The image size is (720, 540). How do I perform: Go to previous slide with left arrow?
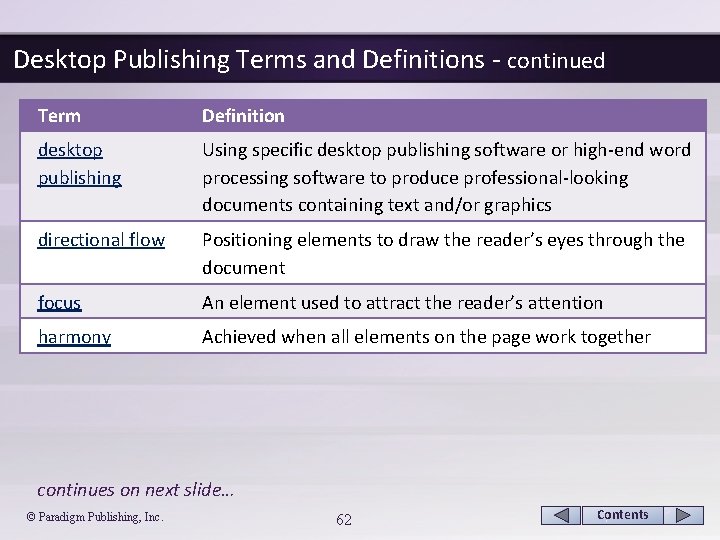click(561, 515)
